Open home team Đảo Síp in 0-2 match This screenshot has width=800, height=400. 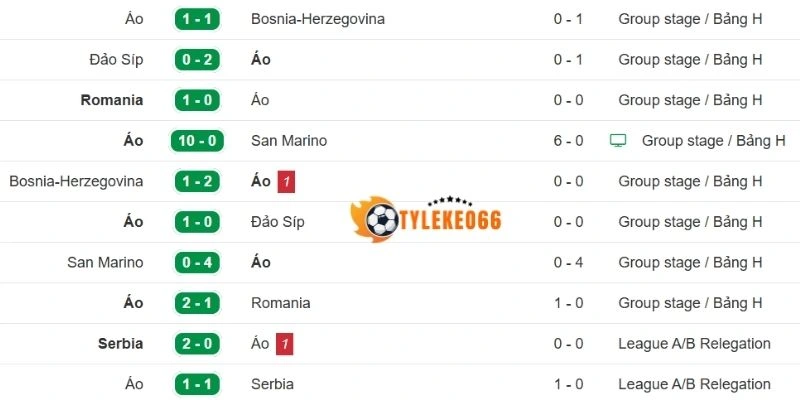pos(116,60)
